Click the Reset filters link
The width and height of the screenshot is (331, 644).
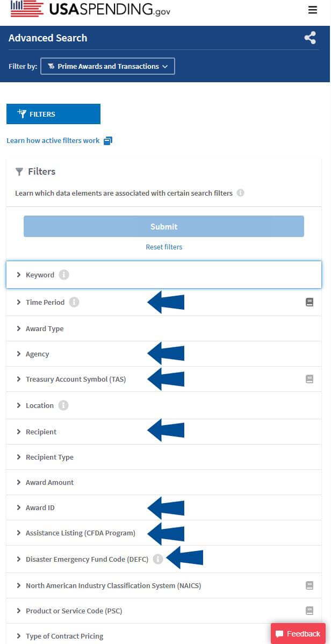[164, 247]
